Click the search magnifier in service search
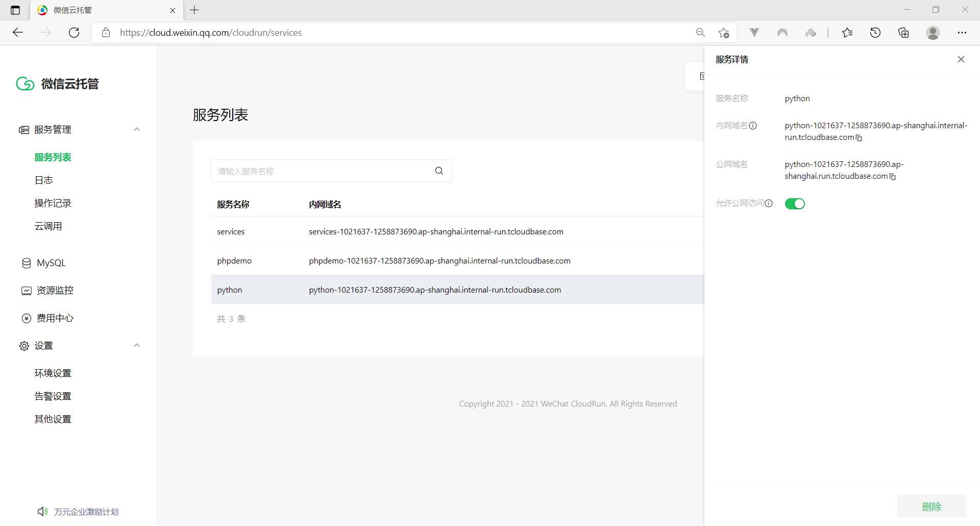 pyautogui.click(x=439, y=171)
